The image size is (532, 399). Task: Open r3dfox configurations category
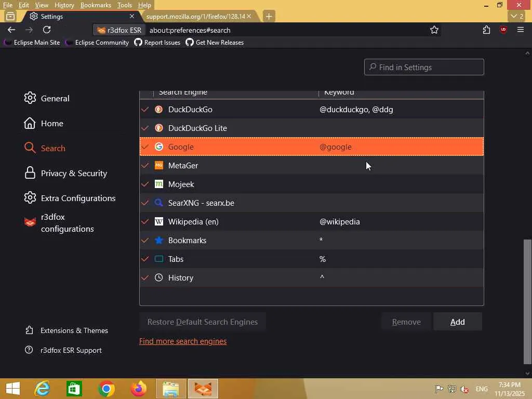coord(59,222)
